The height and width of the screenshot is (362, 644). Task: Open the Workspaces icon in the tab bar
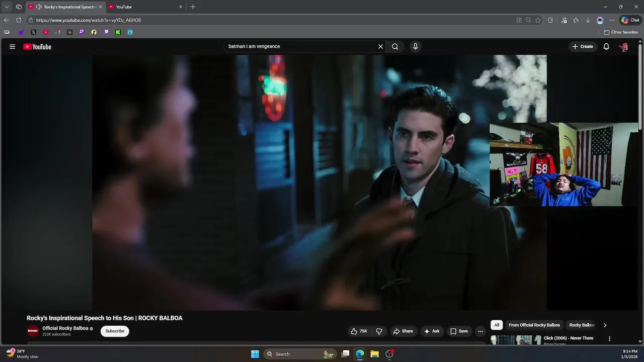[19, 7]
